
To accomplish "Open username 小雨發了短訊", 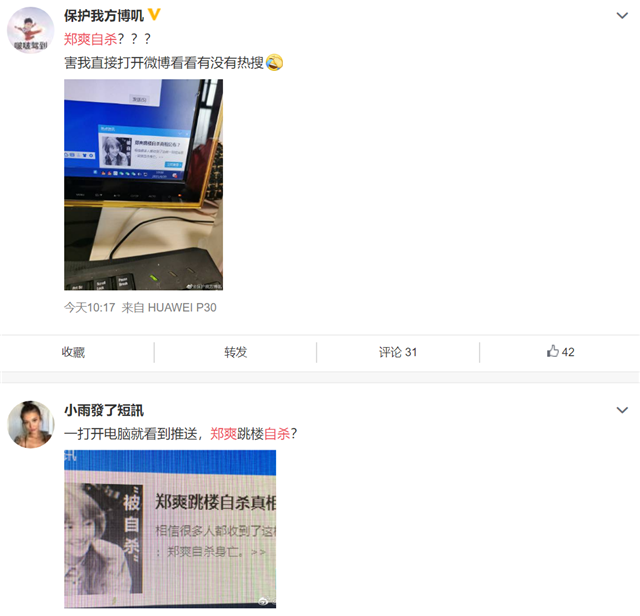I will pyautogui.click(x=104, y=410).
